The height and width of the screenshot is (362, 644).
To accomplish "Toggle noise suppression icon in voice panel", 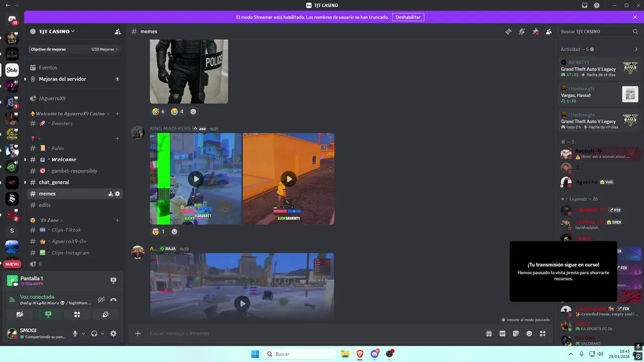I will (101, 300).
